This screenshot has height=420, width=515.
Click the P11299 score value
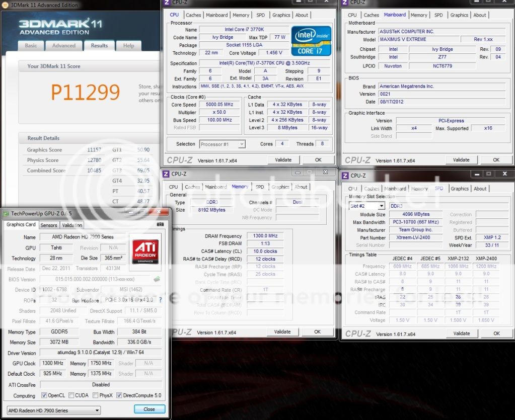(86, 92)
